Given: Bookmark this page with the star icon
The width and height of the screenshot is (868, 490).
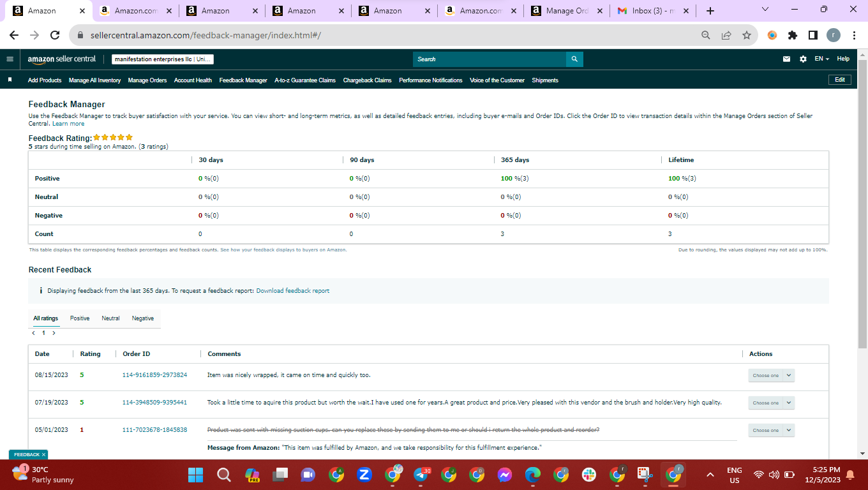Looking at the screenshot, I should pyautogui.click(x=746, y=36).
